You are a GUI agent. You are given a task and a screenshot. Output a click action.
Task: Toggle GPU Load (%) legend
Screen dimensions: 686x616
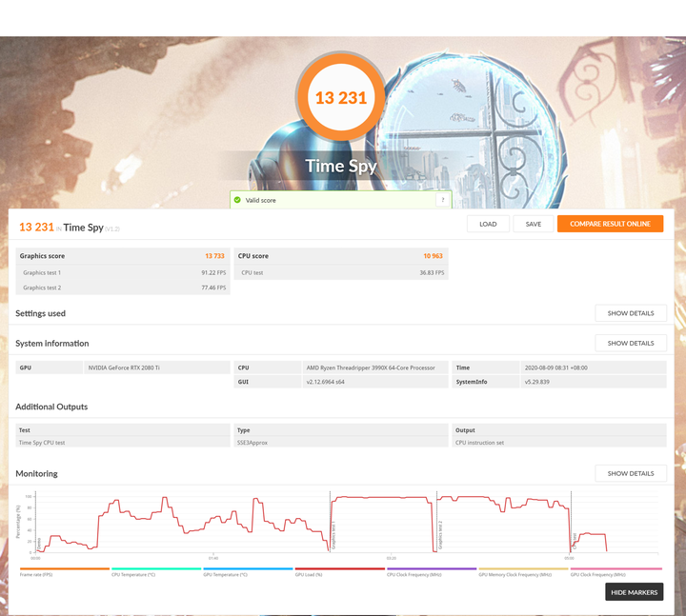[x=340, y=572]
